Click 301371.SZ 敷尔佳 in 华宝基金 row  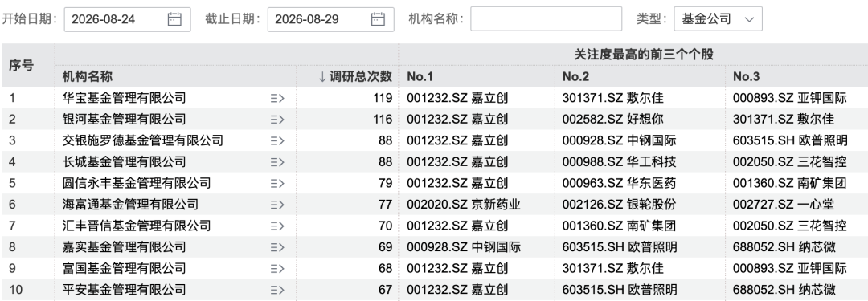click(x=612, y=99)
